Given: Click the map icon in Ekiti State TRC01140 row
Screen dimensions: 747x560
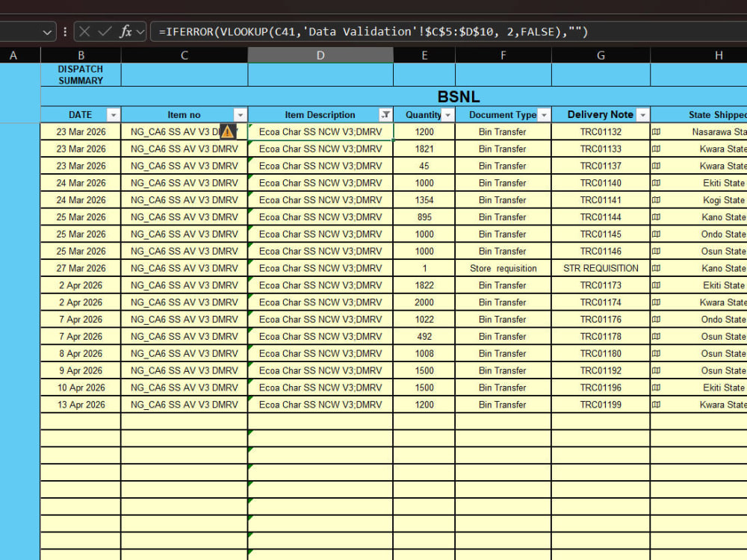Looking at the screenshot, I should [x=657, y=183].
